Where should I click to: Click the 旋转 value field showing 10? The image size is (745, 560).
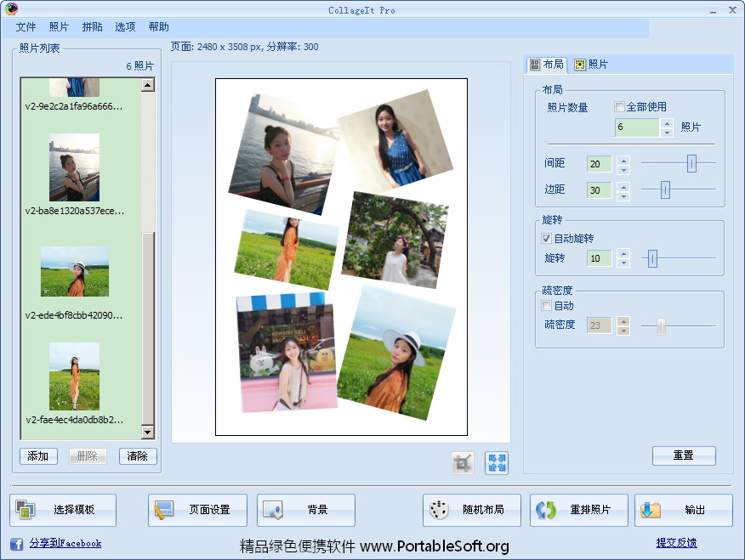[599, 258]
